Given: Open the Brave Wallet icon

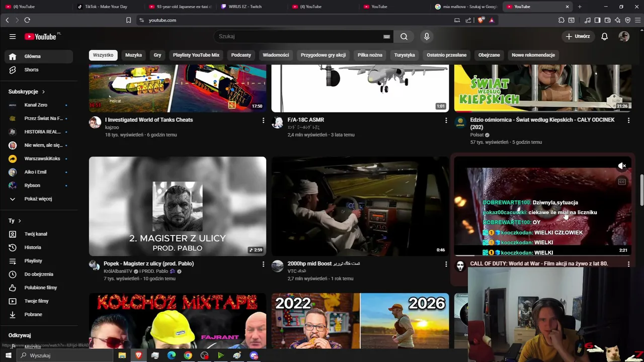Looking at the screenshot, I should (x=607, y=20).
